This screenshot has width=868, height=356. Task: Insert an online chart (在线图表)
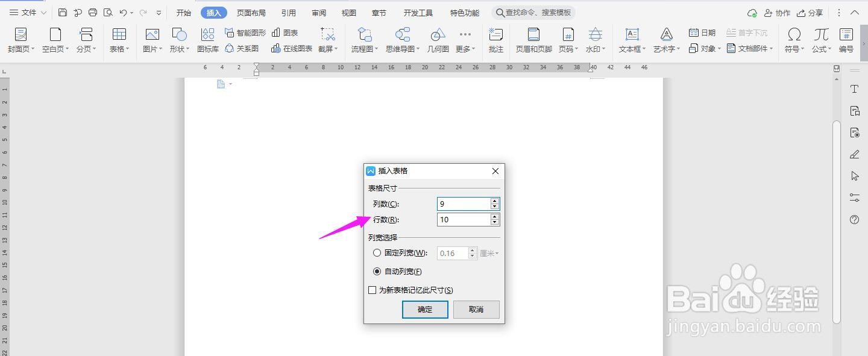(292, 48)
